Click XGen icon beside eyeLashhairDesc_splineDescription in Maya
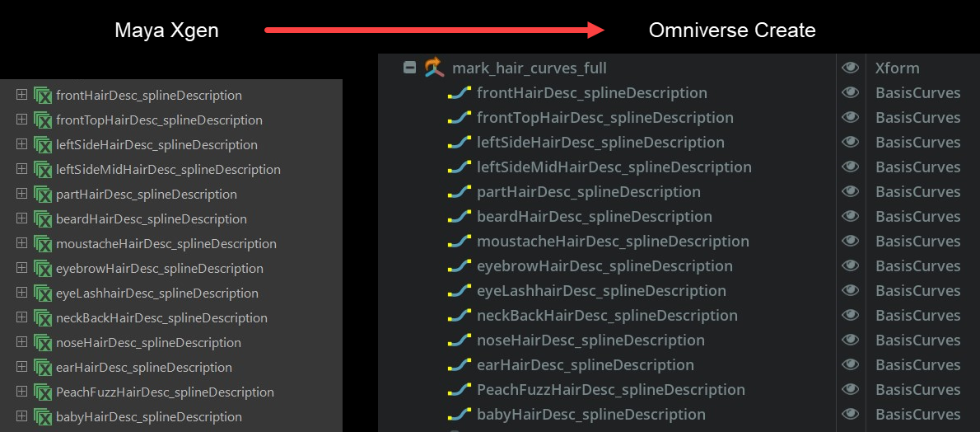This screenshot has height=432, width=980. coord(43,293)
